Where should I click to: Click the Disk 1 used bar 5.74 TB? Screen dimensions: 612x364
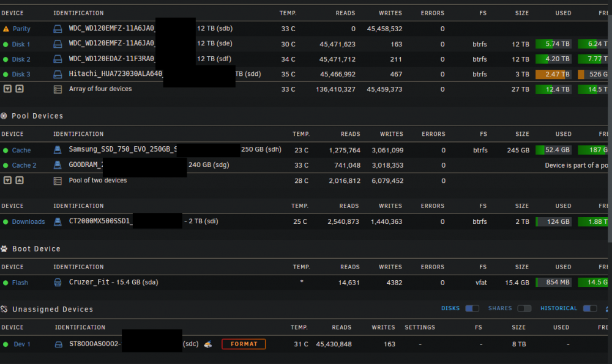[553, 43]
